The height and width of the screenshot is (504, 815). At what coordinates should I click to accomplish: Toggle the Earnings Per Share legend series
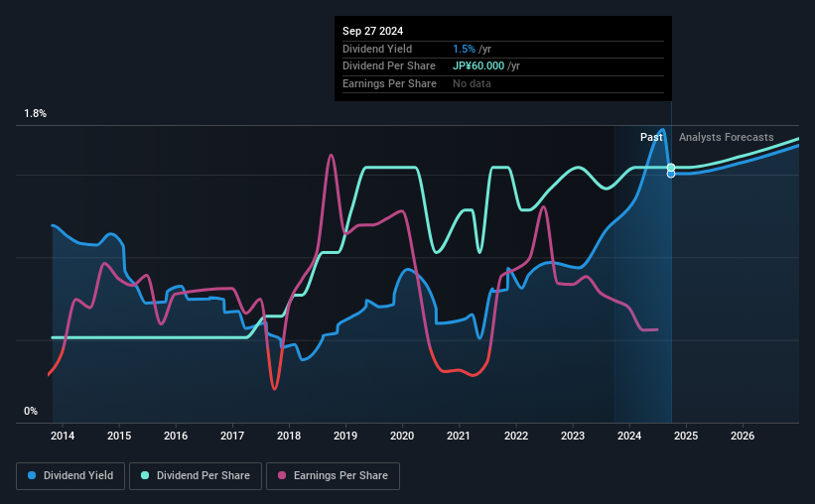333,476
